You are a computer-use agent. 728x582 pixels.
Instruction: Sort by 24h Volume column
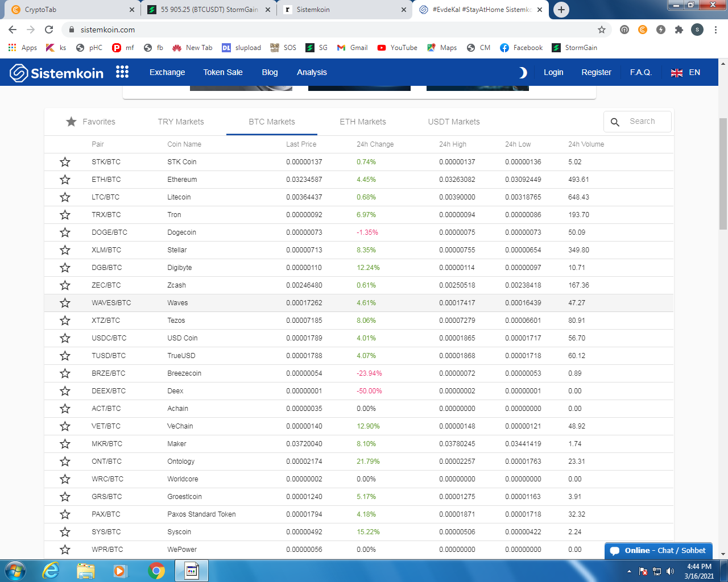(x=586, y=144)
